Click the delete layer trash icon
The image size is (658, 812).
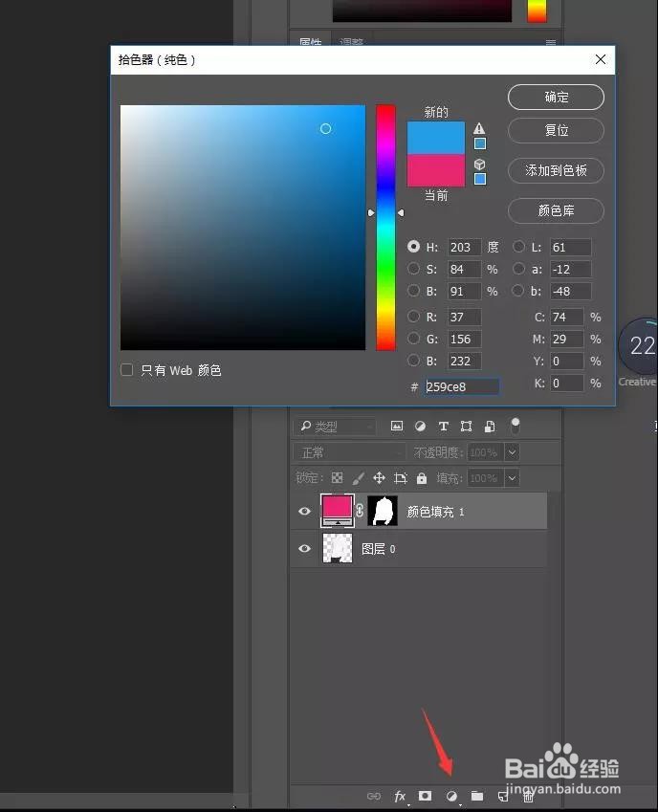pos(528,796)
